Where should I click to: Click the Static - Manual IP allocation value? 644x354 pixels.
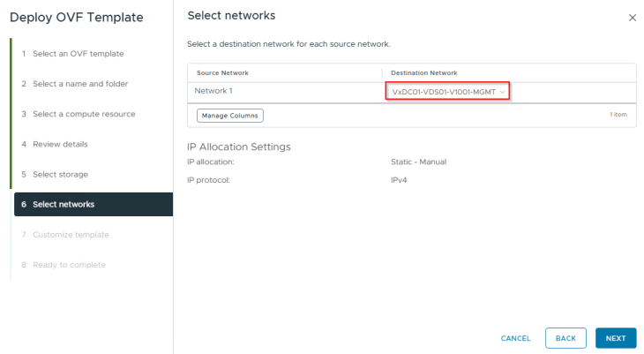(x=420, y=162)
